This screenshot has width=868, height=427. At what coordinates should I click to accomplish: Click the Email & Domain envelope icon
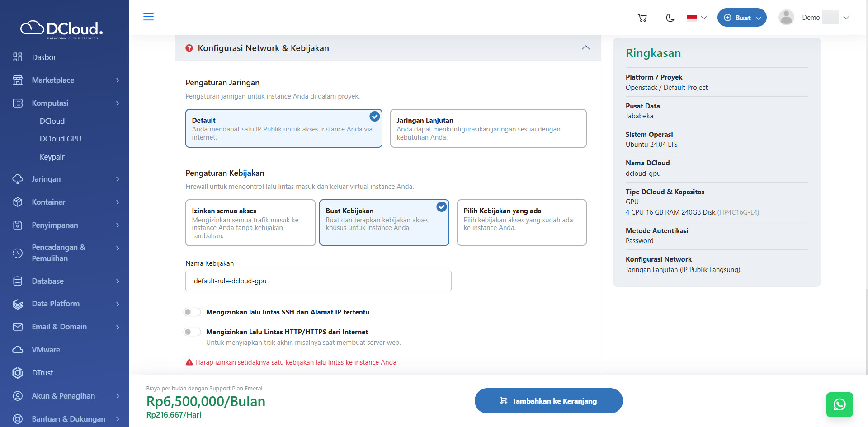(18, 327)
